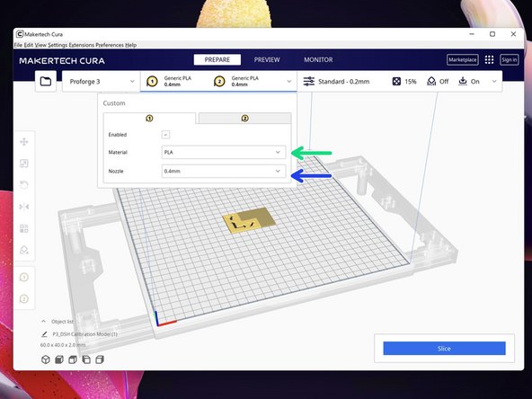The image size is (532, 399).
Task: Switch to front view cube icon
Action: click(59, 359)
